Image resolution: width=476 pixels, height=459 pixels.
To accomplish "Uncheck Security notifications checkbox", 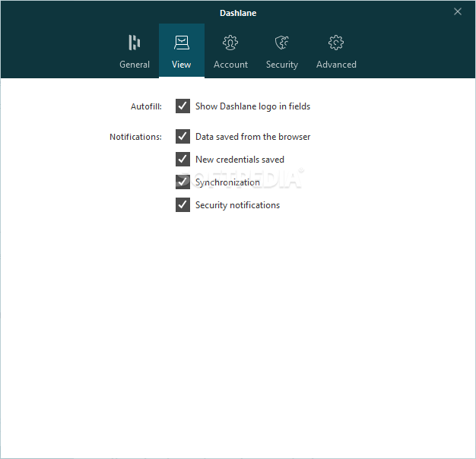I will [182, 204].
